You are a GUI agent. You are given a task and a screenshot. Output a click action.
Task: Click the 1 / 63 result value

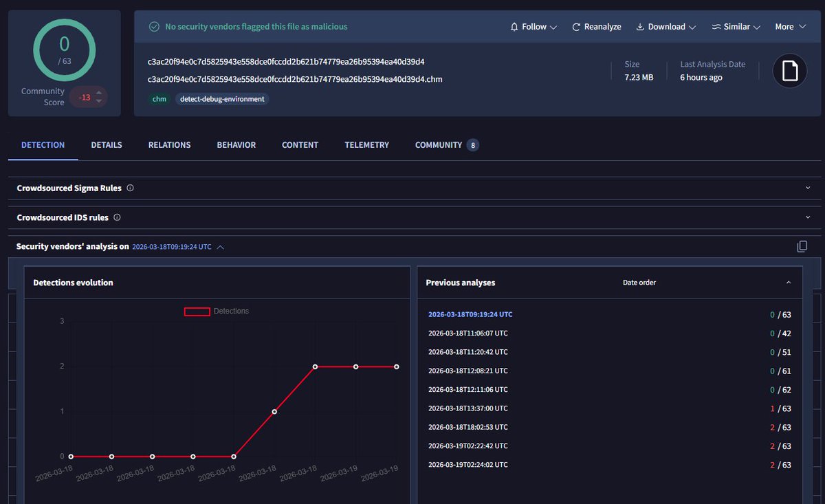pos(780,408)
